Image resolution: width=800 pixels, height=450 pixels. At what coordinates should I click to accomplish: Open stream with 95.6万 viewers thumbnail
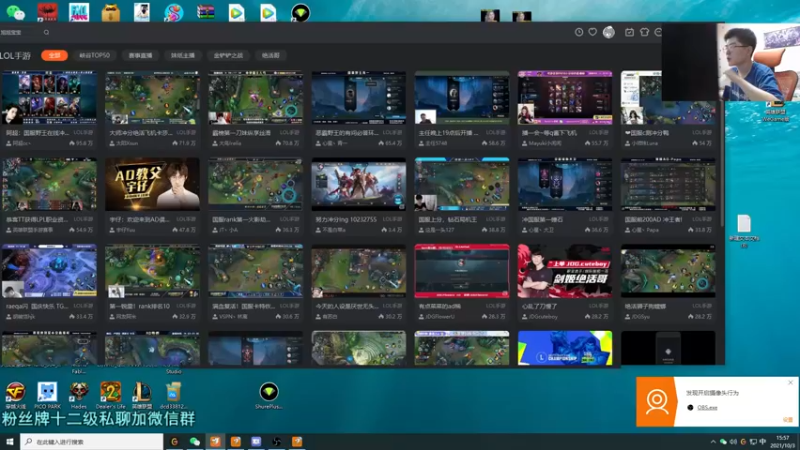(49, 97)
